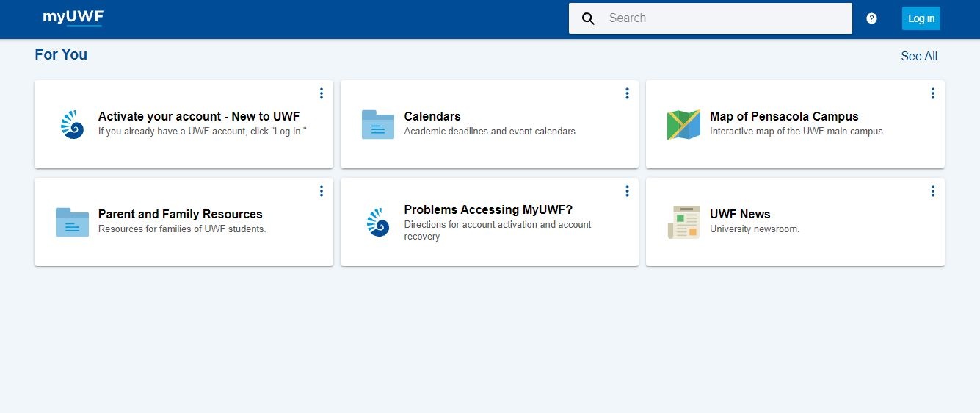
Task: Open options menu on Parent and Family Resources card
Action: click(x=321, y=191)
